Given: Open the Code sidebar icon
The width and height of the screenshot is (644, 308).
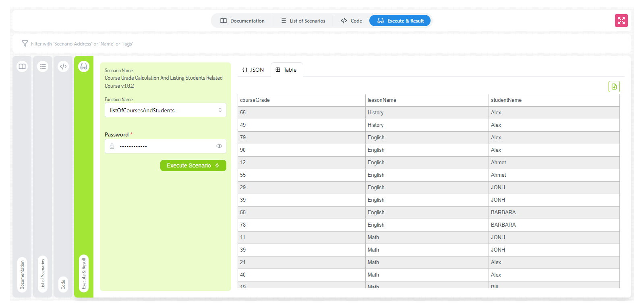Looking at the screenshot, I should click(63, 66).
